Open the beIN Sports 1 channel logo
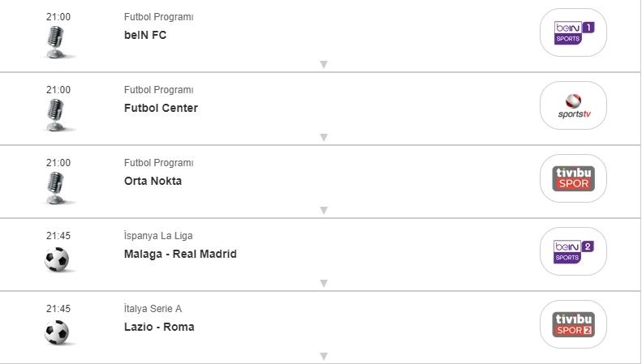 [x=573, y=32]
